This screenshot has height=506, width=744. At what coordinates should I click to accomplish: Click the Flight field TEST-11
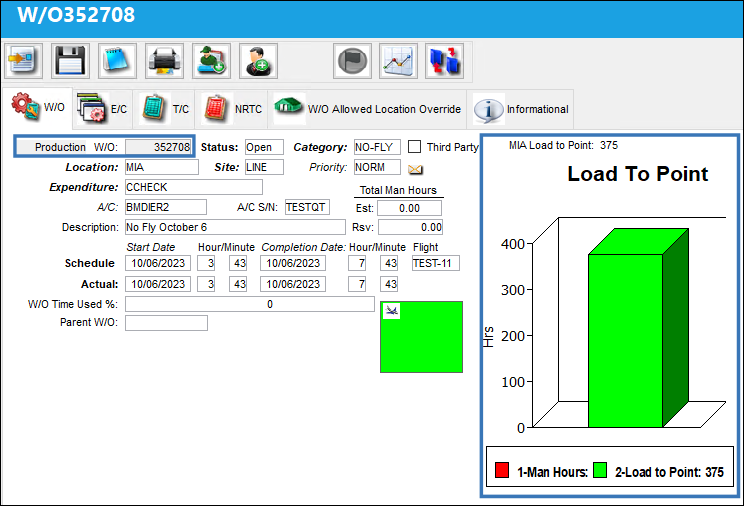[x=436, y=263]
